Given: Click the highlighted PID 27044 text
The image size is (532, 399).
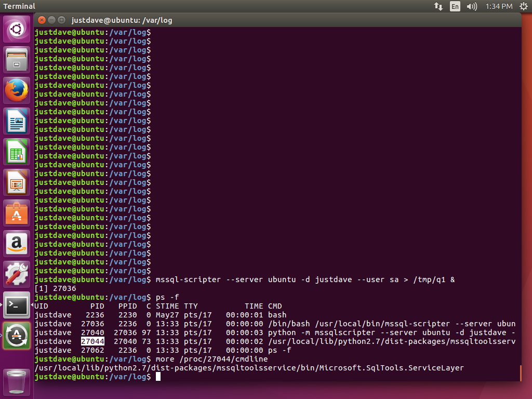Looking at the screenshot, I should point(93,341).
